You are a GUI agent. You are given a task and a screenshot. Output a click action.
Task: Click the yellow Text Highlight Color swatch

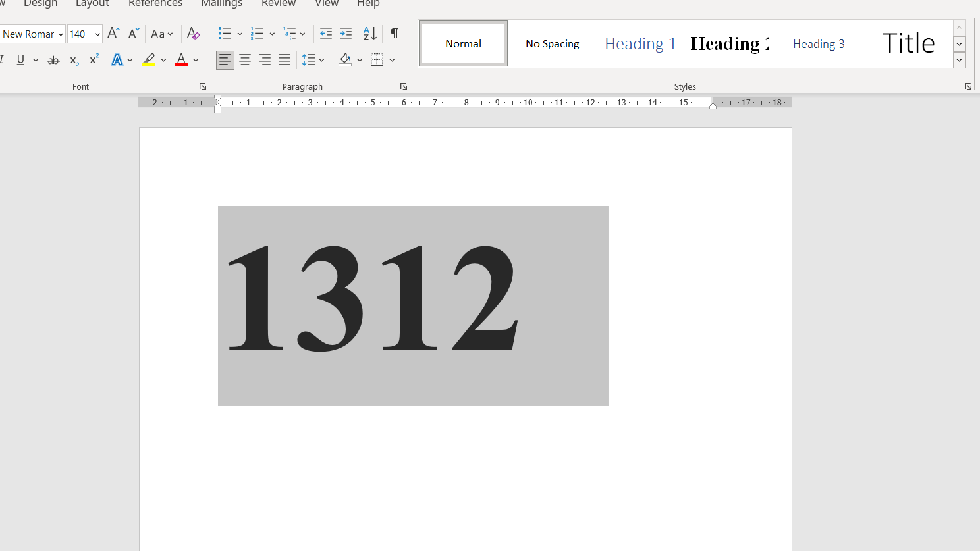pyautogui.click(x=148, y=66)
